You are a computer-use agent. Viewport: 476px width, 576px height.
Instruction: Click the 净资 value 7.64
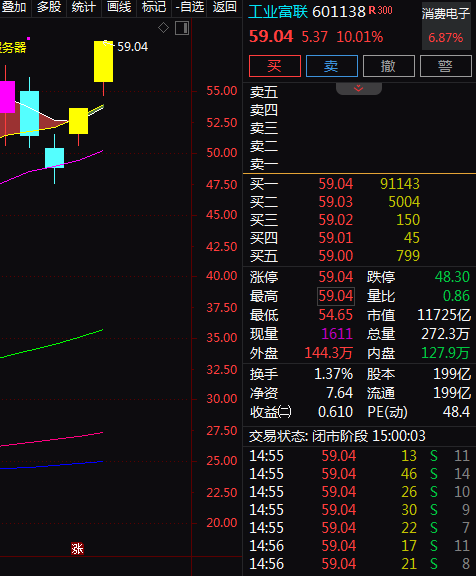pos(339,393)
